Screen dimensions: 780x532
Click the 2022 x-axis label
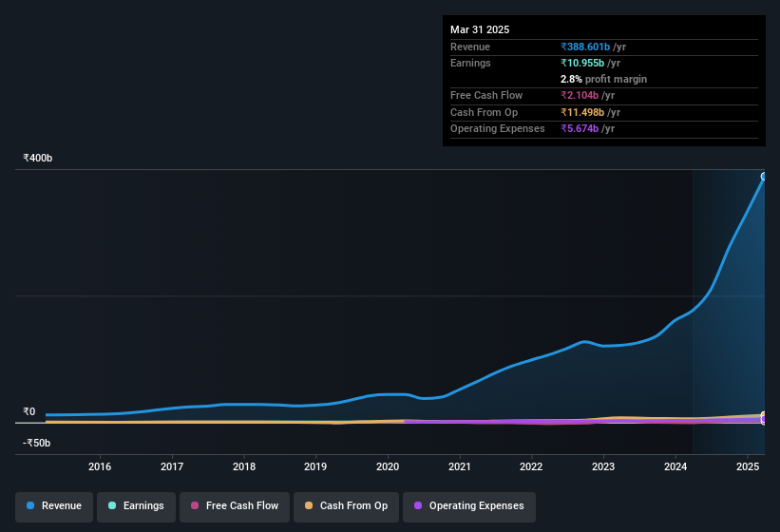tap(531, 466)
